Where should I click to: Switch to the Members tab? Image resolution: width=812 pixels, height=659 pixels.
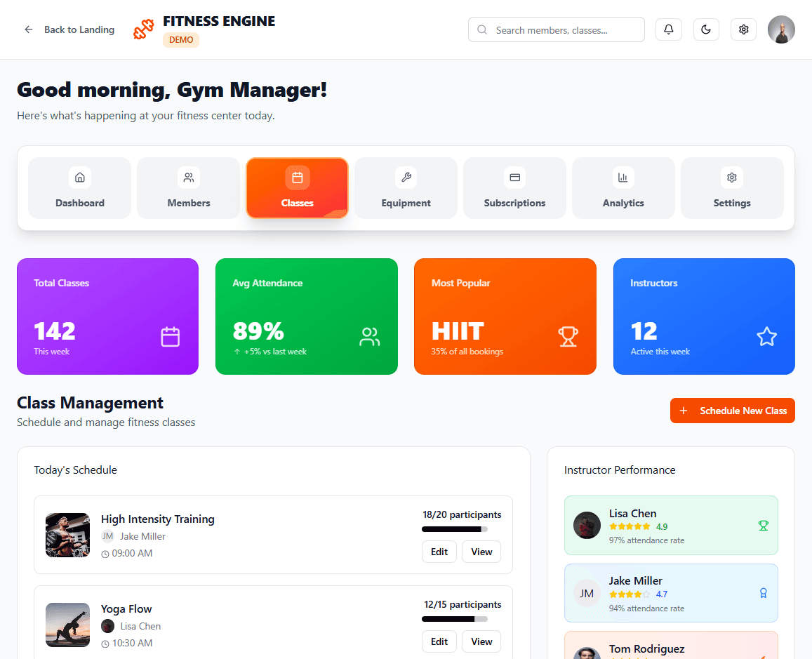(x=189, y=188)
